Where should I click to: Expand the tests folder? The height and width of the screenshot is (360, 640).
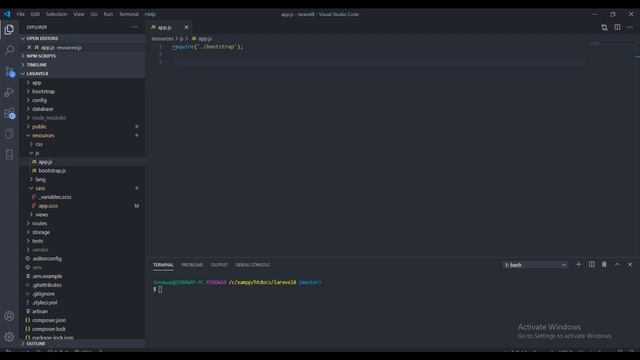click(82, 241)
